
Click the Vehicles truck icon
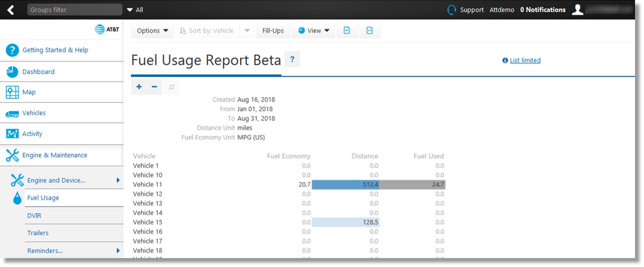click(12, 114)
